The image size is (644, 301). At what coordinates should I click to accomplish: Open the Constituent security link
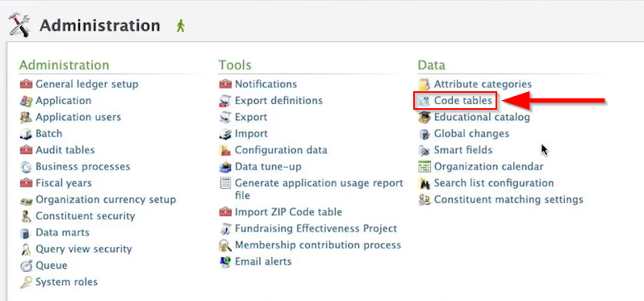tap(85, 216)
